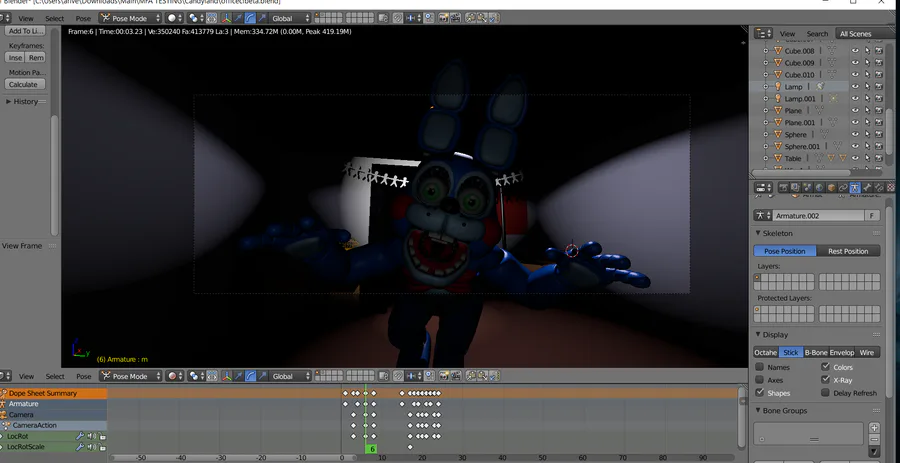Open the outliner View menu
The width and height of the screenshot is (900, 463).
pos(788,34)
